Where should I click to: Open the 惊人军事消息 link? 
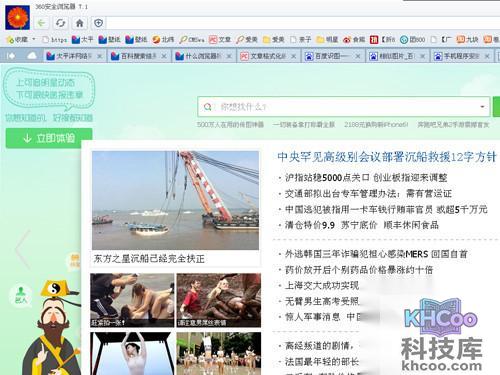[x=312, y=317]
